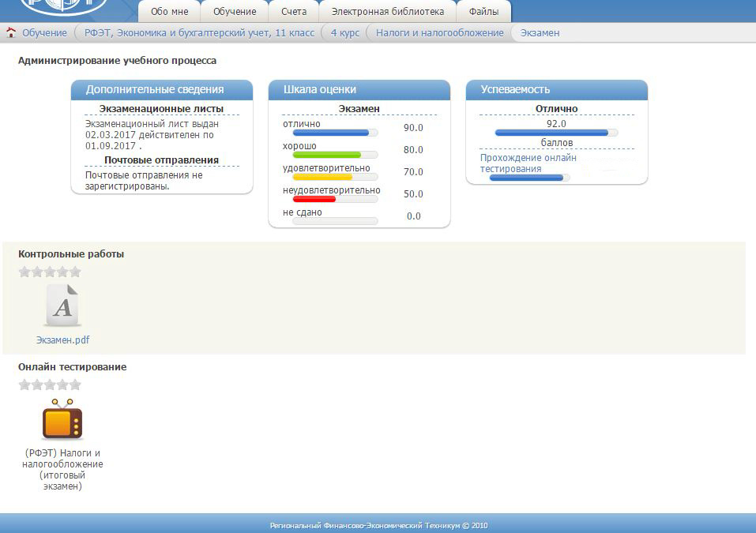
Task: Open the Экзамен.pdf document icon
Action: tap(62, 306)
